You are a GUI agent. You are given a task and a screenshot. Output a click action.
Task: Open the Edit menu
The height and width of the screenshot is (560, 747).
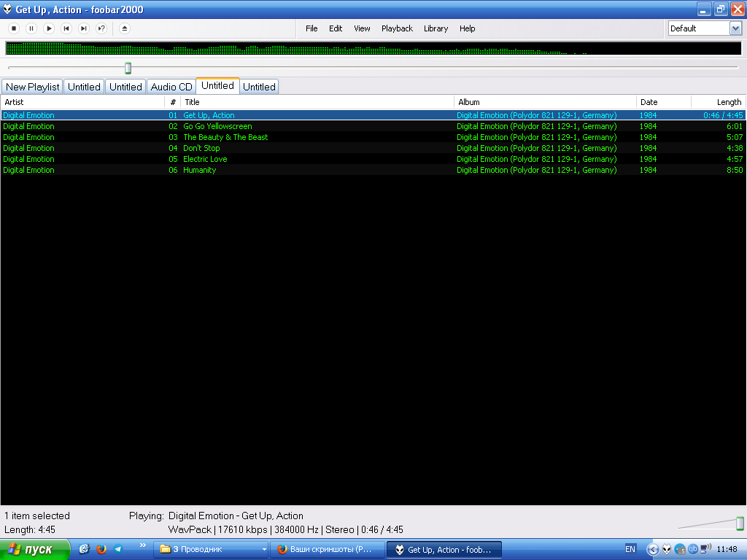tap(336, 28)
